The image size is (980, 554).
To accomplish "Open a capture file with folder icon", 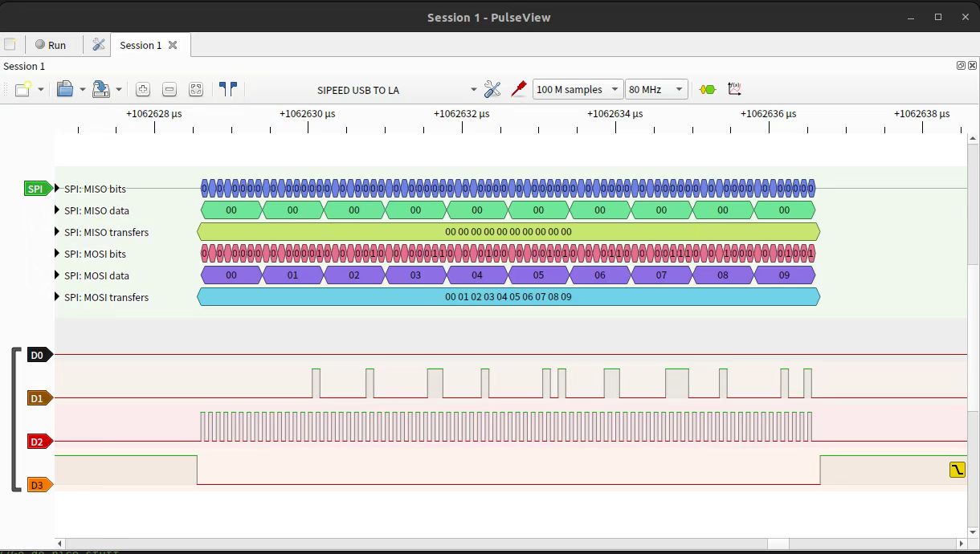I will [x=65, y=89].
